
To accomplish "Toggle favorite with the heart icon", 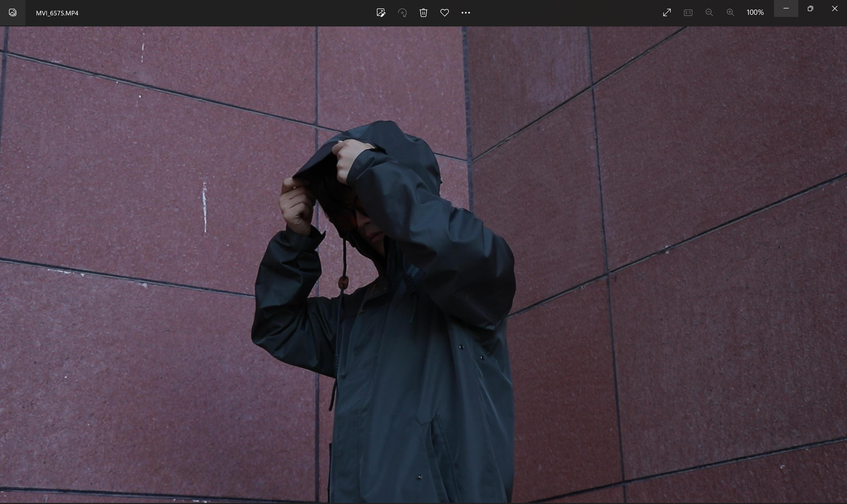I will (445, 12).
